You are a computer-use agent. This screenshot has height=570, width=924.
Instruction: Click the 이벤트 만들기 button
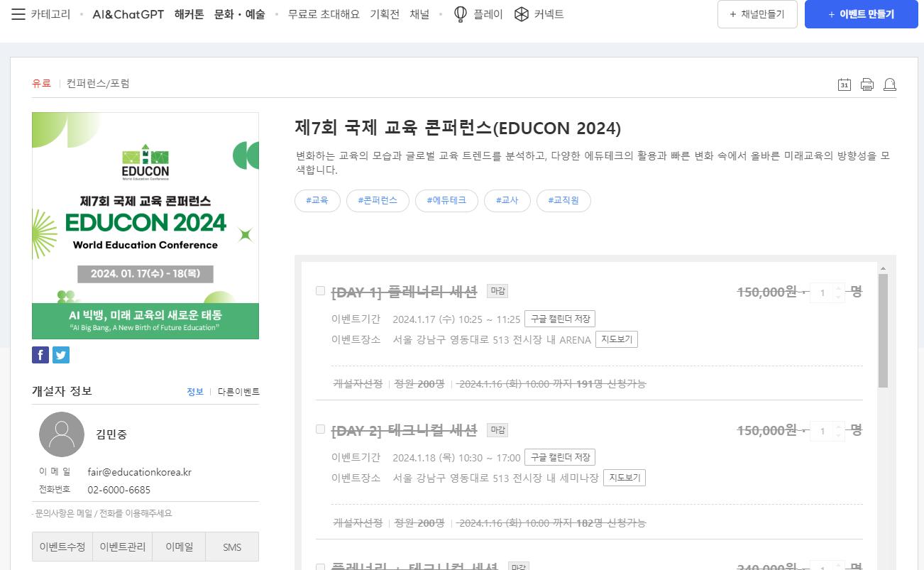[862, 14]
